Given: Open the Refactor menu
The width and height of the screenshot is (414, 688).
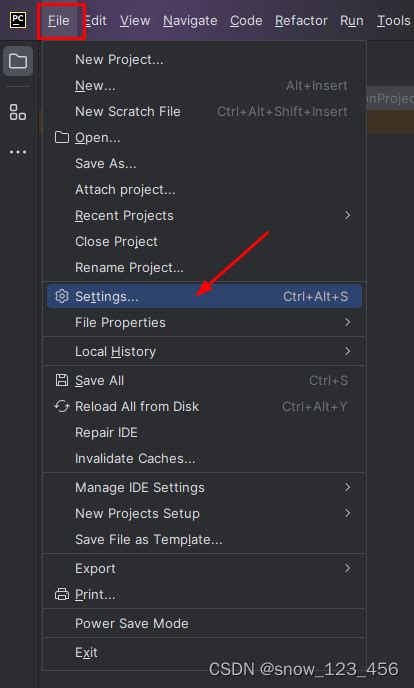Looking at the screenshot, I should tap(301, 21).
